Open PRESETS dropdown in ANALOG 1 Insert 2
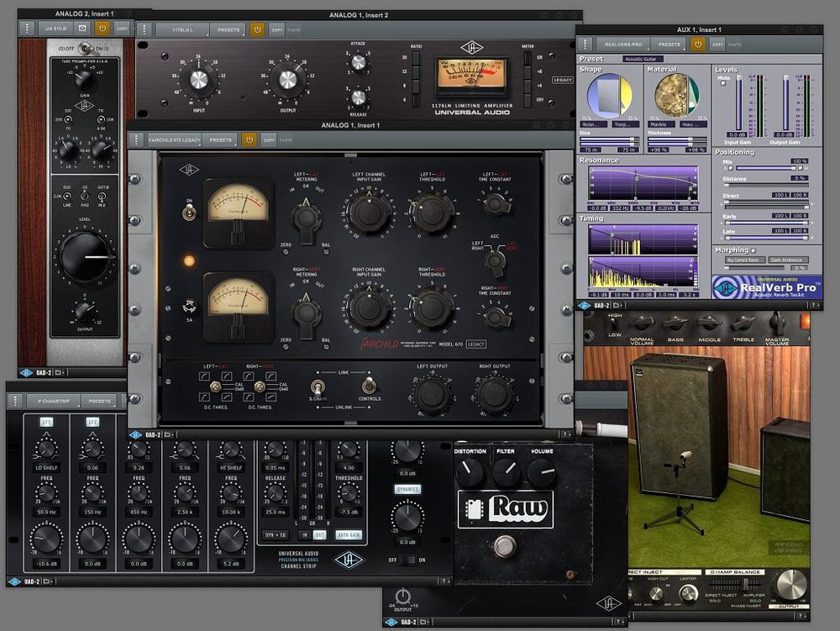This screenshot has height=631, width=840. pos(228,30)
